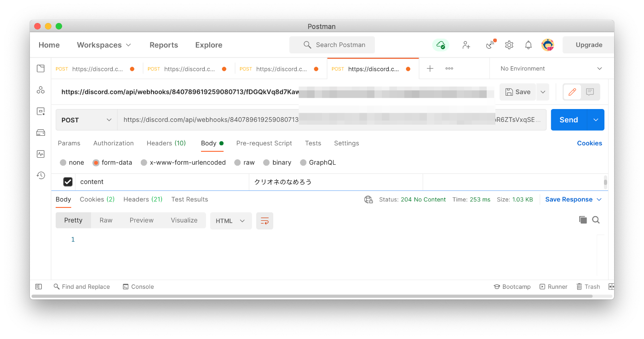Open the No Environment selector
The width and height of the screenshot is (644, 339).
pos(551,69)
